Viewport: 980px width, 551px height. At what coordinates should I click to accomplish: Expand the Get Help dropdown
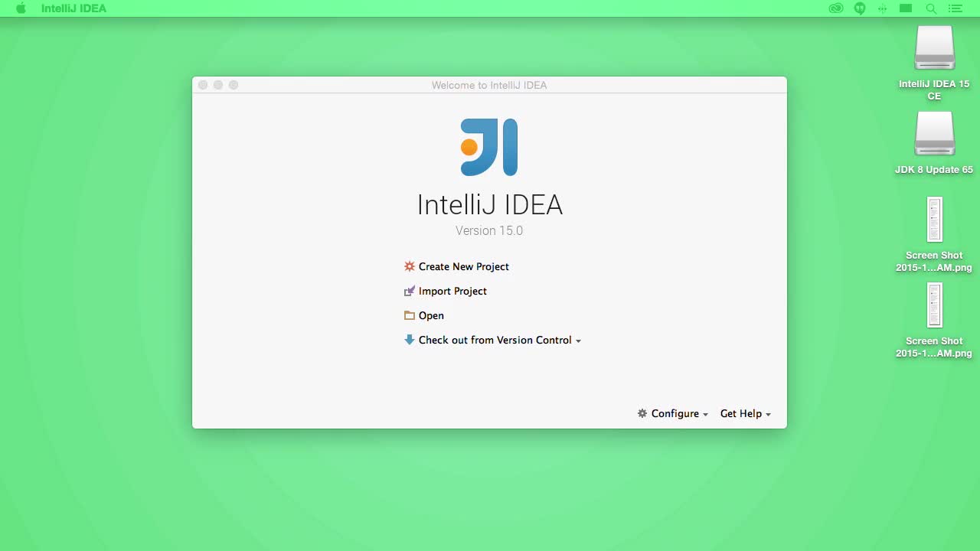(x=768, y=414)
